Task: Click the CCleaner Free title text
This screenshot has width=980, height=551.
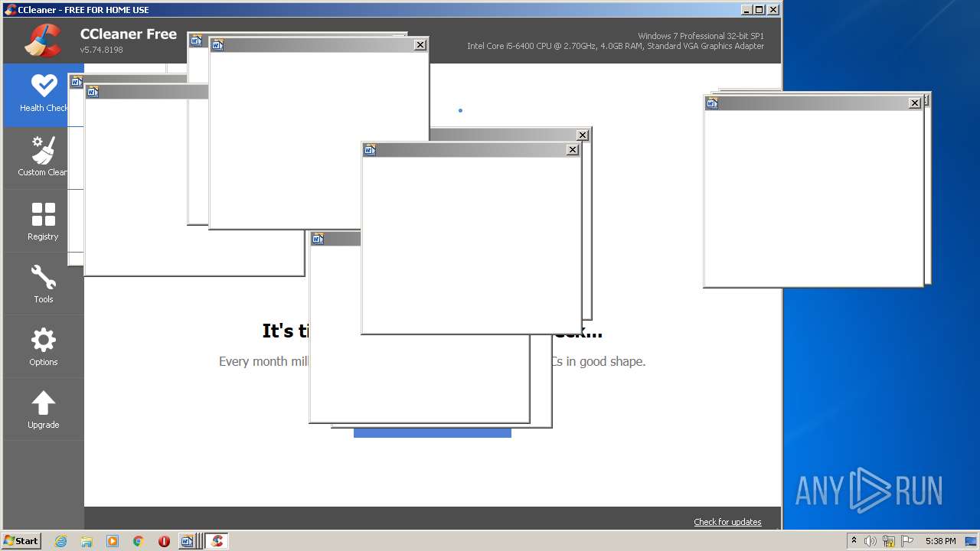Action: point(129,34)
